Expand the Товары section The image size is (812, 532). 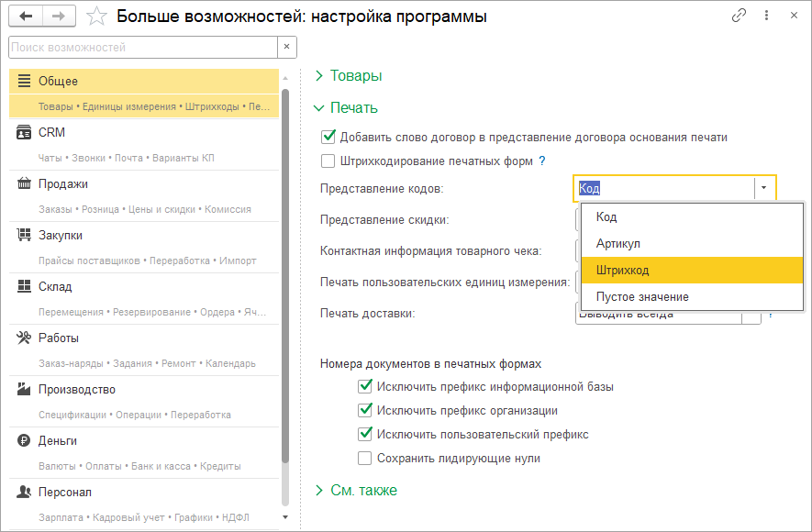[x=319, y=76]
